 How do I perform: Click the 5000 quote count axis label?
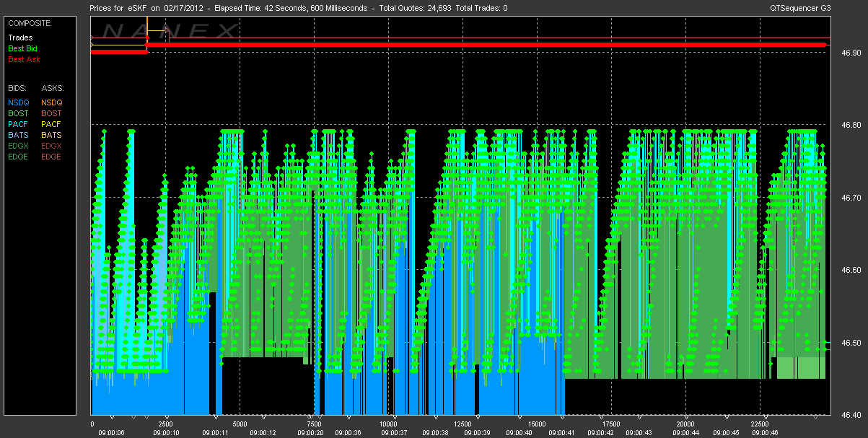coord(240,424)
